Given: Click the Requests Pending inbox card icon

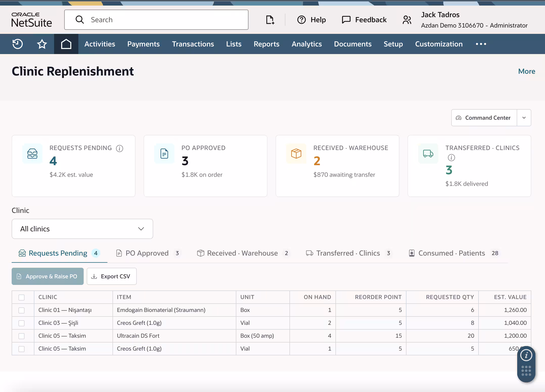Looking at the screenshot, I should [32, 154].
